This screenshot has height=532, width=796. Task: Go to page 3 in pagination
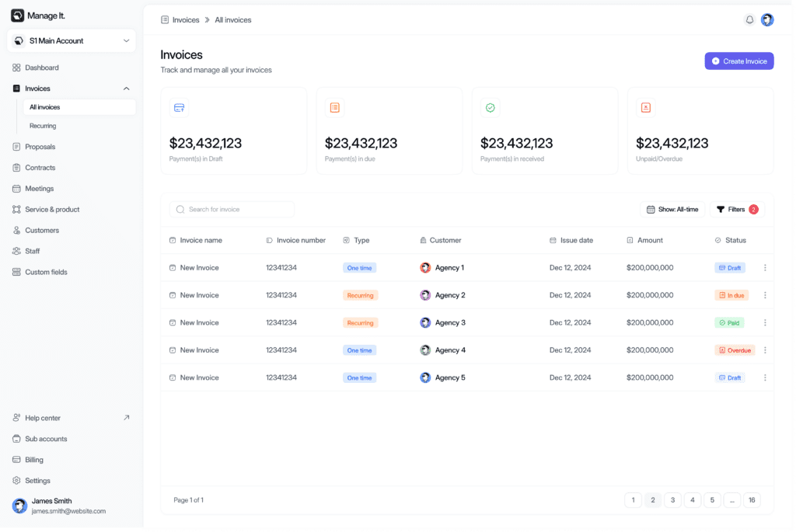pyautogui.click(x=672, y=500)
